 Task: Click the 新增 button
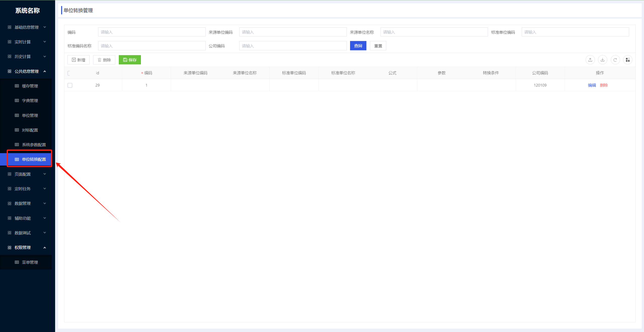(79, 60)
